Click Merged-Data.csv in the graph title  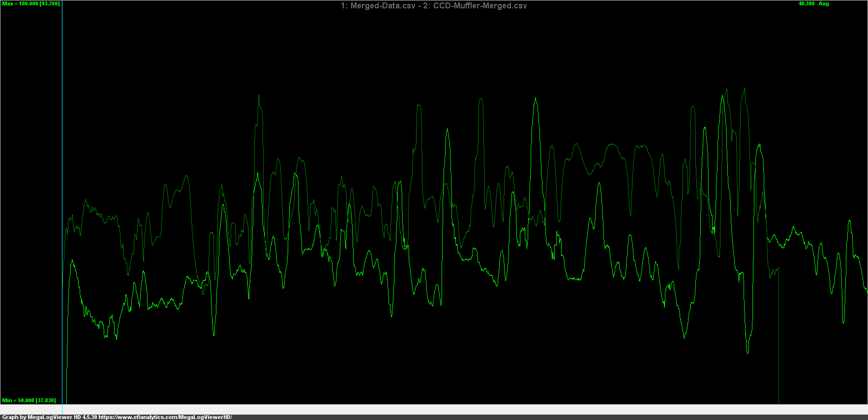pos(383,6)
